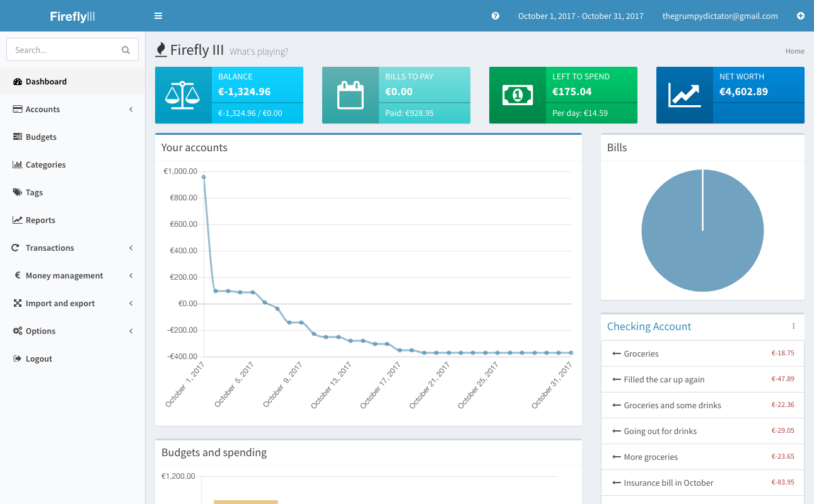Click the search magnifier icon

(125, 50)
